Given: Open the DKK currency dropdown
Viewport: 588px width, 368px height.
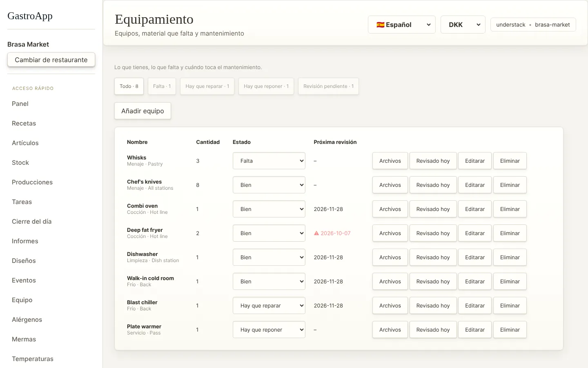Looking at the screenshot, I should click(x=463, y=25).
